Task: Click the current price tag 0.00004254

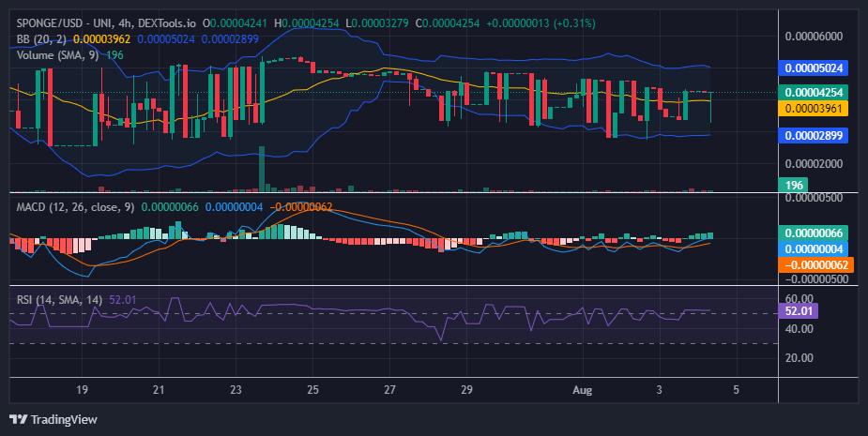Action: [x=814, y=93]
